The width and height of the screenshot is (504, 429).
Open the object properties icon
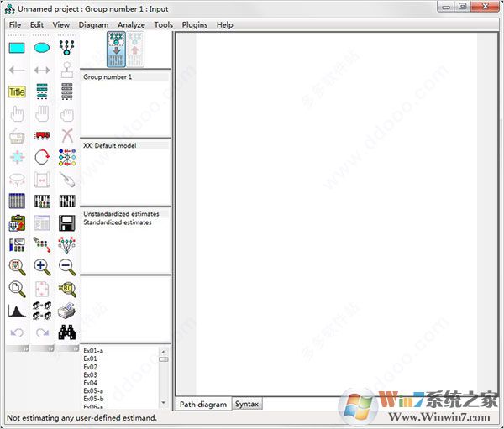[17, 245]
